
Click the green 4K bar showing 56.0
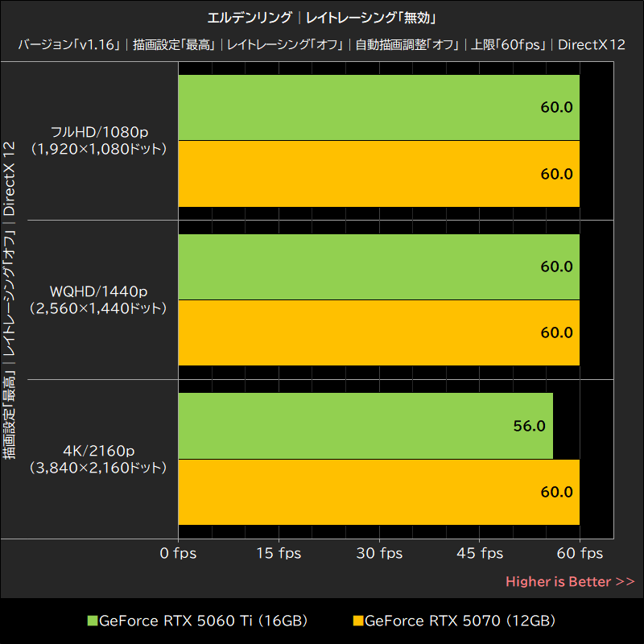pos(365,426)
